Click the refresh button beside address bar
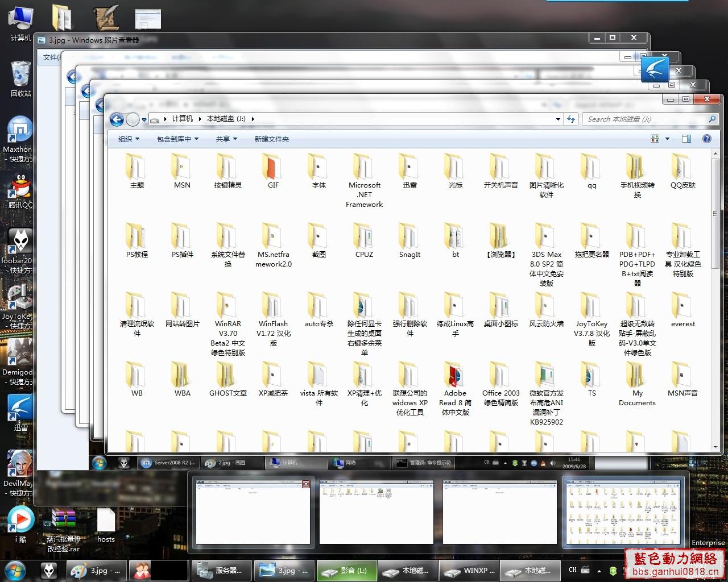The width and height of the screenshot is (728, 582). click(x=572, y=119)
